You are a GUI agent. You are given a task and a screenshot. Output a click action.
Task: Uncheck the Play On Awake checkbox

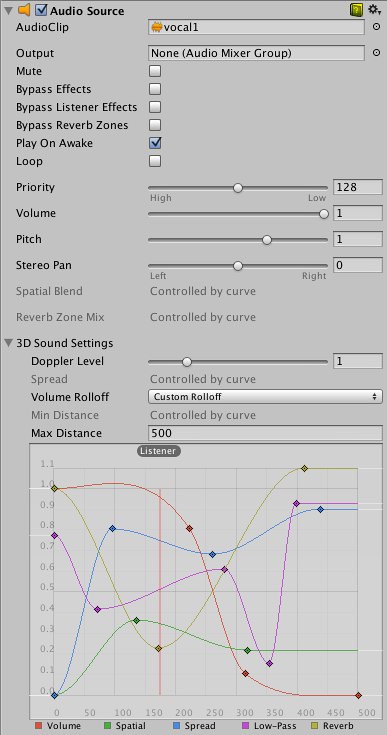pyautogui.click(x=155, y=143)
